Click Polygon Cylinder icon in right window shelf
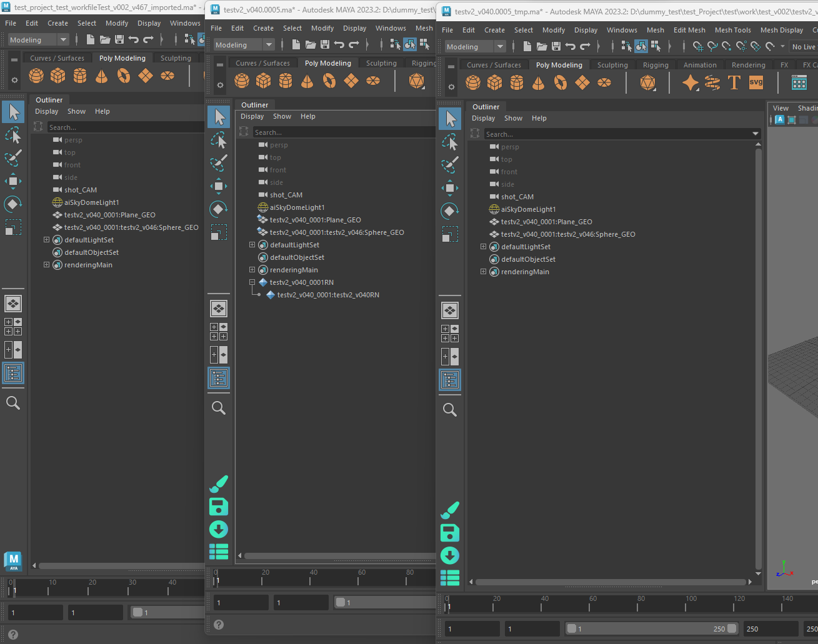Screen dimensions: 818x644 click(x=517, y=82)
